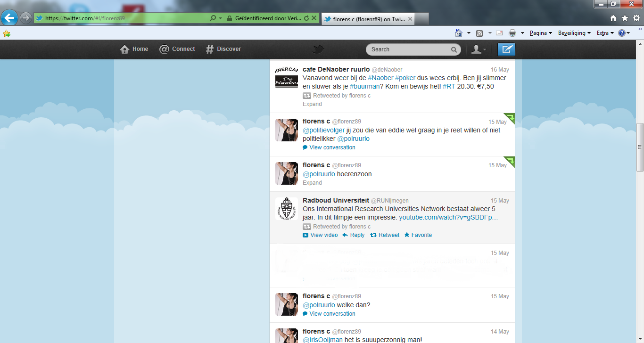644x343 pixels.
Task: Compose a new tweet
Action: (x=506, y=49)
